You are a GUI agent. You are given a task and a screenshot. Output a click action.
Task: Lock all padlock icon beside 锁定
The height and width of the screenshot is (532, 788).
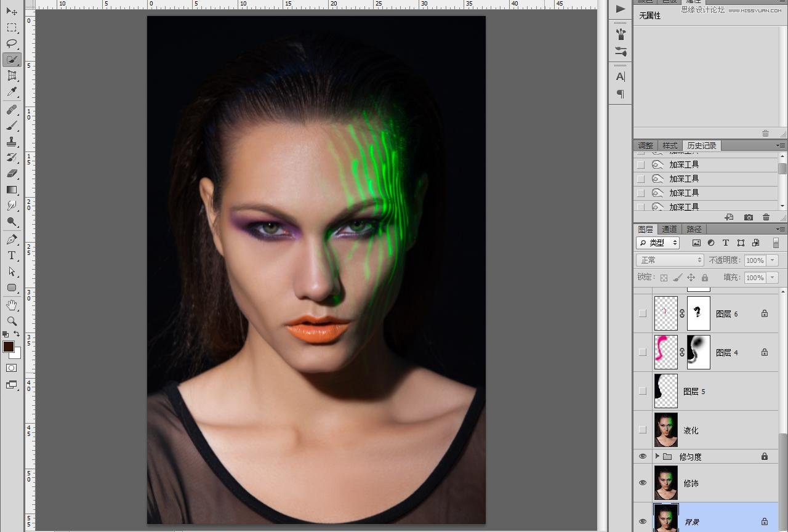tap(705, 278)
